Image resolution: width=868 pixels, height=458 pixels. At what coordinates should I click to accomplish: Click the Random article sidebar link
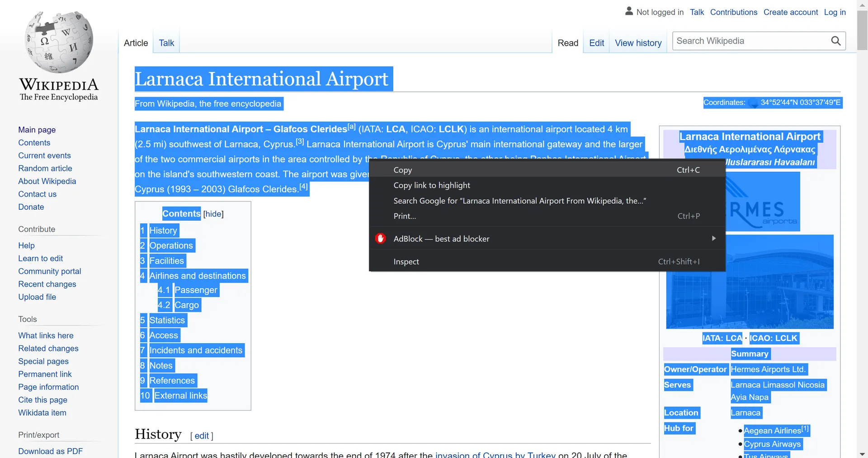(45, 168)
